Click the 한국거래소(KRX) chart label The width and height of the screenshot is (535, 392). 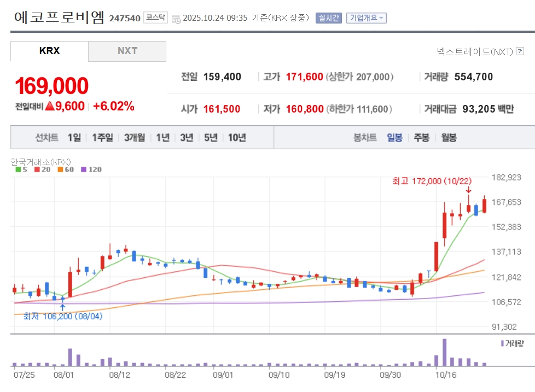tap(40, 162)
